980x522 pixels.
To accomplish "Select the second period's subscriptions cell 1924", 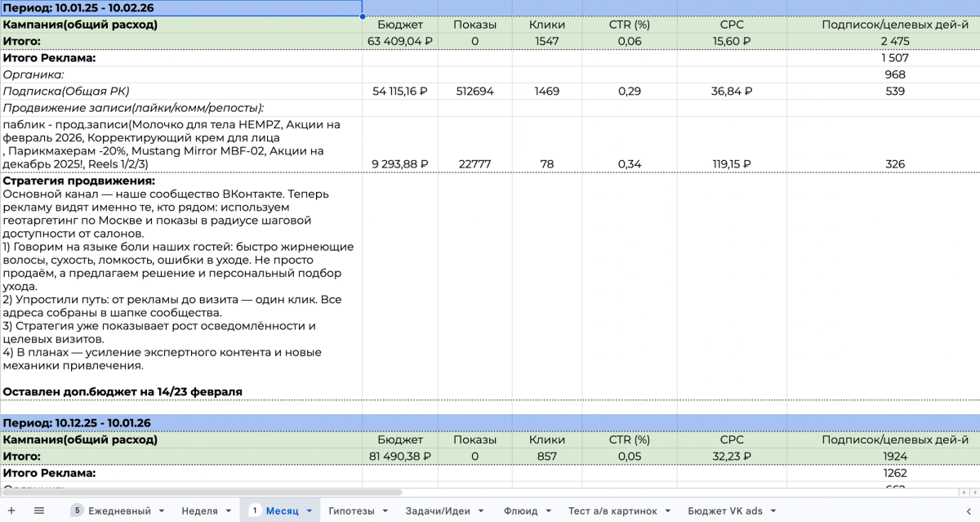I will pyautogui.click(x=895, y=456).
